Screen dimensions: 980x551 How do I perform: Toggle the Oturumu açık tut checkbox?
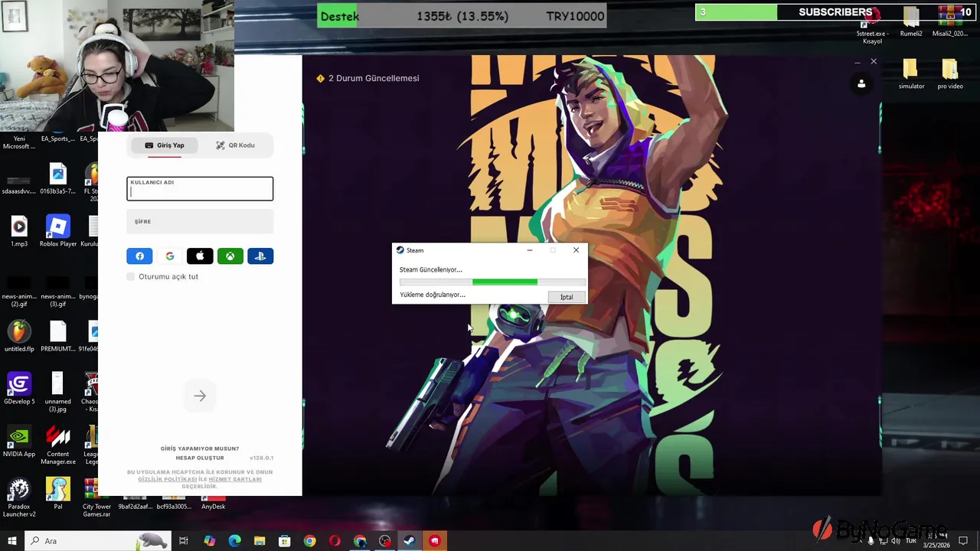tap(131, 276)
